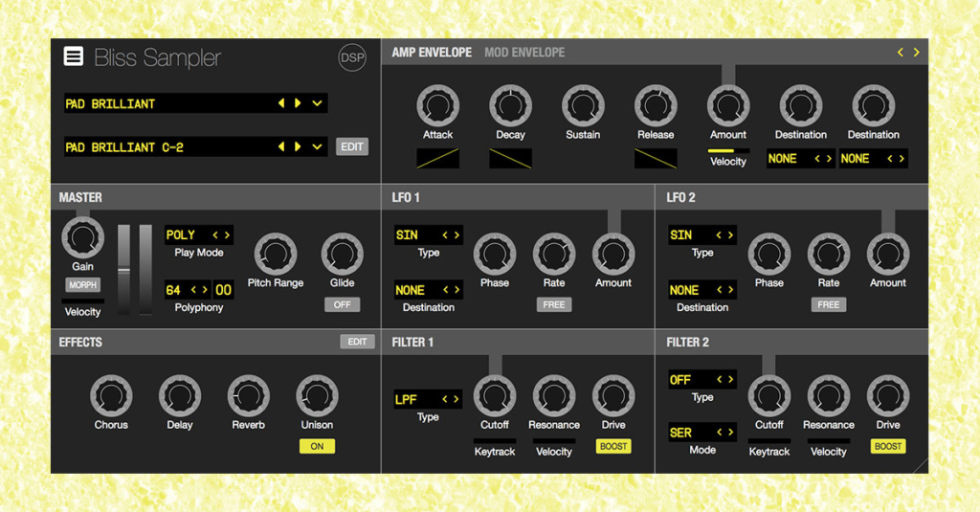Click the LFO 2 Amount knob
The image size is (980, 512).
pos(887,254)
